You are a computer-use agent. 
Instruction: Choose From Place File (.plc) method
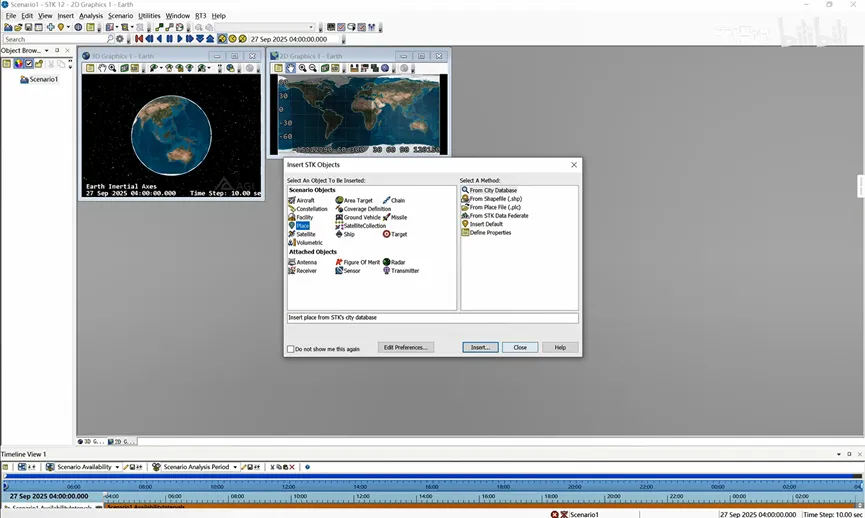(491, 207)
